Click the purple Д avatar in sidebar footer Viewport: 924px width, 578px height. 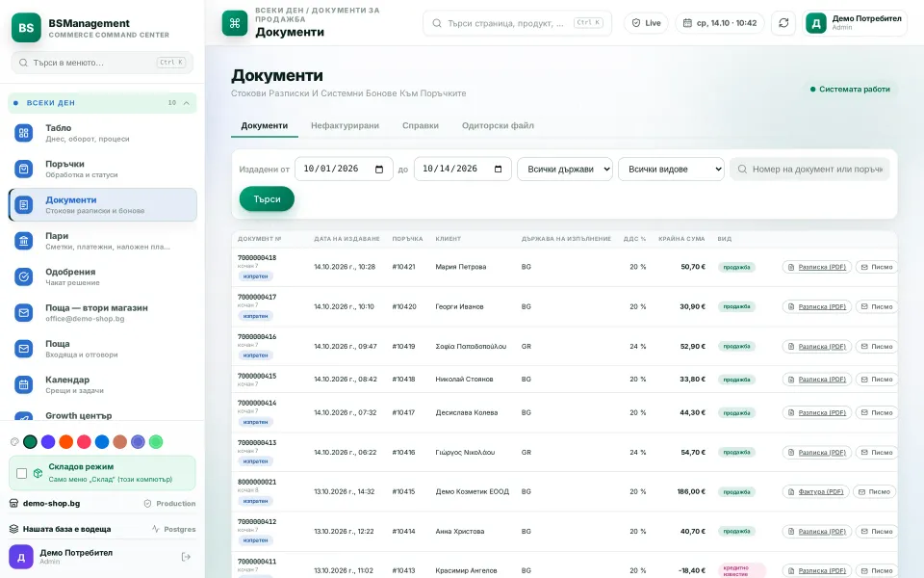click(21, 557)
